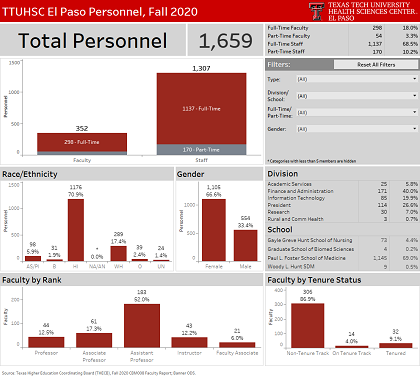Select the Information Technology division row

342,198
